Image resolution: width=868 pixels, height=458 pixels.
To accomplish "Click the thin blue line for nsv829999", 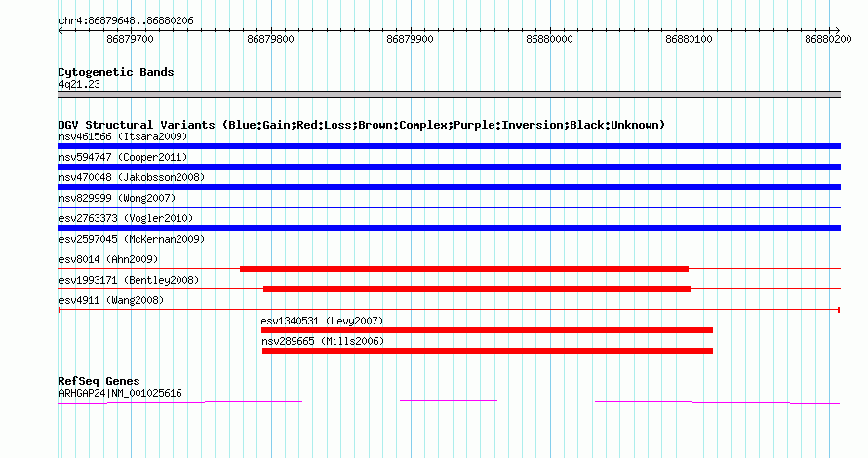I will pos(449,208).
